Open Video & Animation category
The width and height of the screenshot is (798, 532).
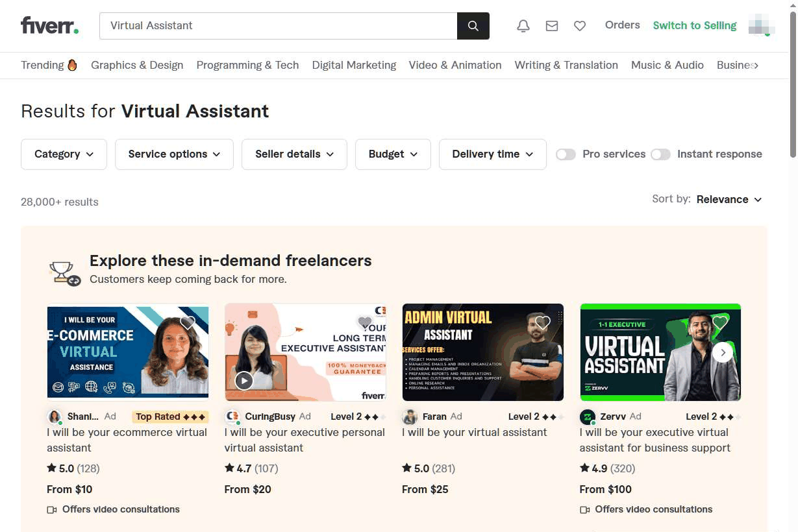click(455, 65)
